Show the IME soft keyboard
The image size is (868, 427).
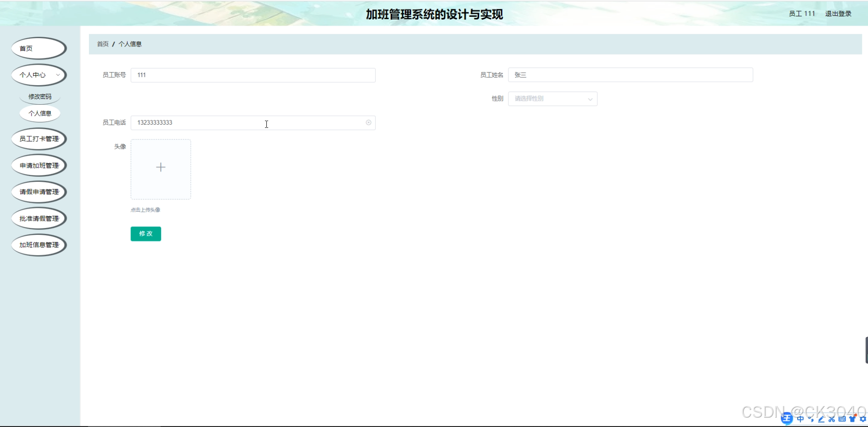pos(842,419)
